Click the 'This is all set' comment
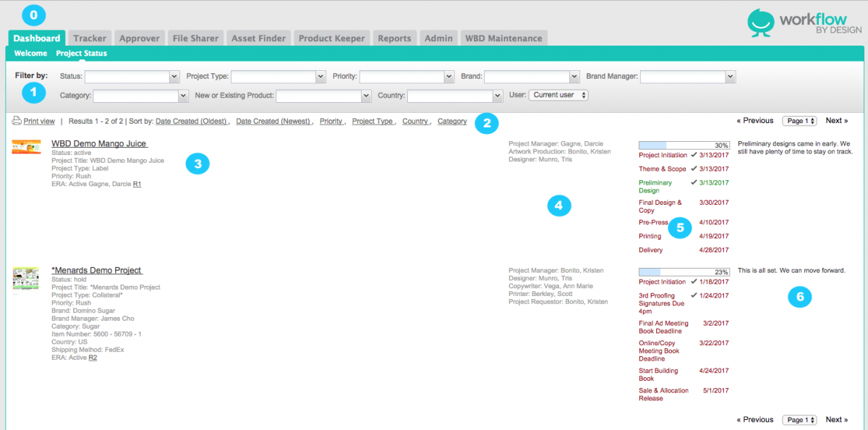 791,271
